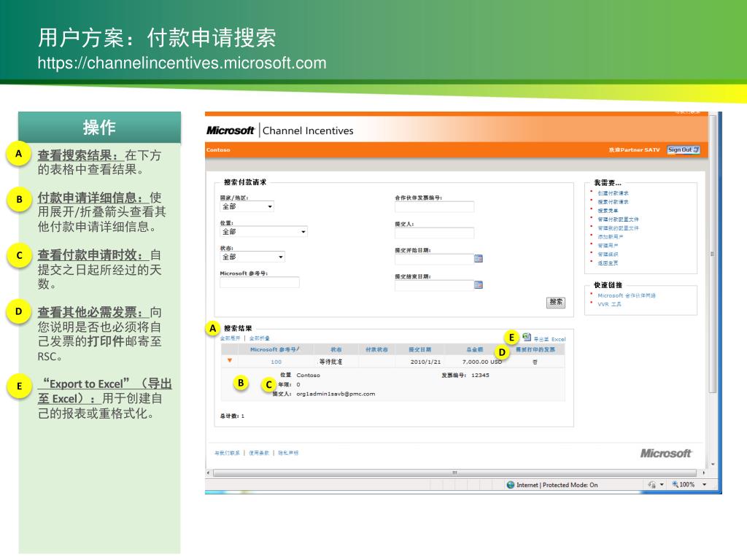Sort by Microsoft 参考号 column header
Screen dimensions: 747x560
(274, 349)
